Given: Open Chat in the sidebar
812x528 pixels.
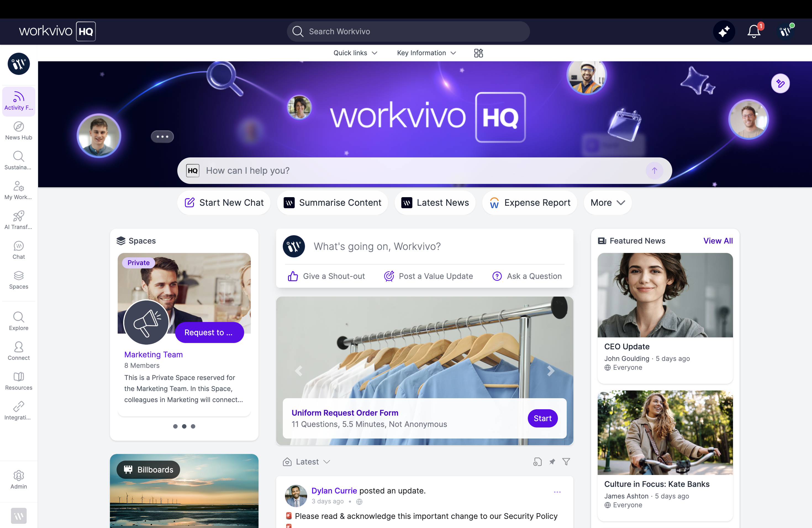Looking at the screenshot, I should click(19, 250).
